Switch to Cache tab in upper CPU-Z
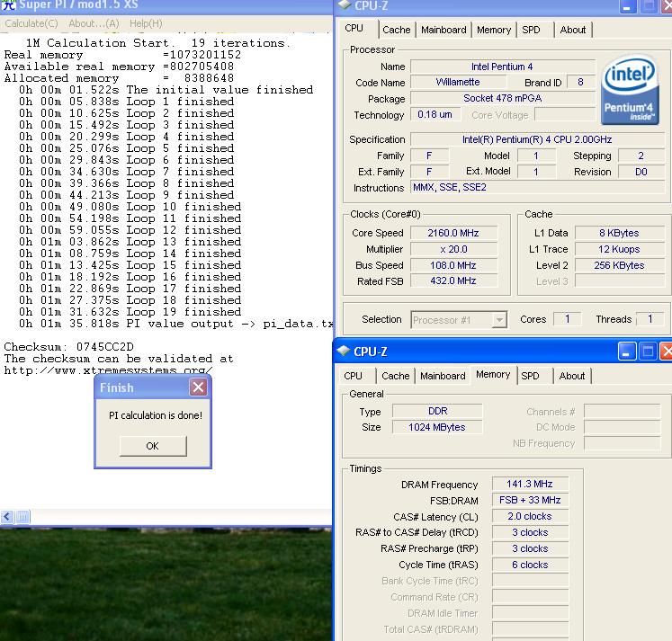The image size is (672, 641). tap(397, 30)
